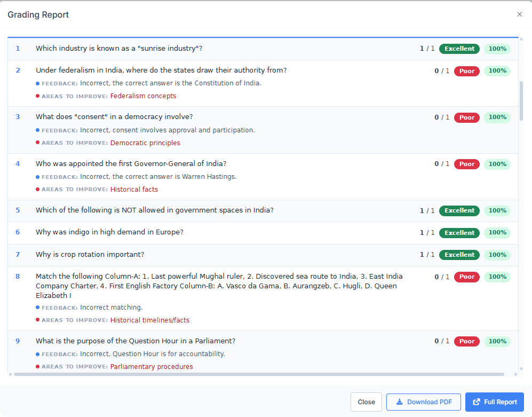
Task: Click the first Governor-General of India question
Action: pos(131,164)
